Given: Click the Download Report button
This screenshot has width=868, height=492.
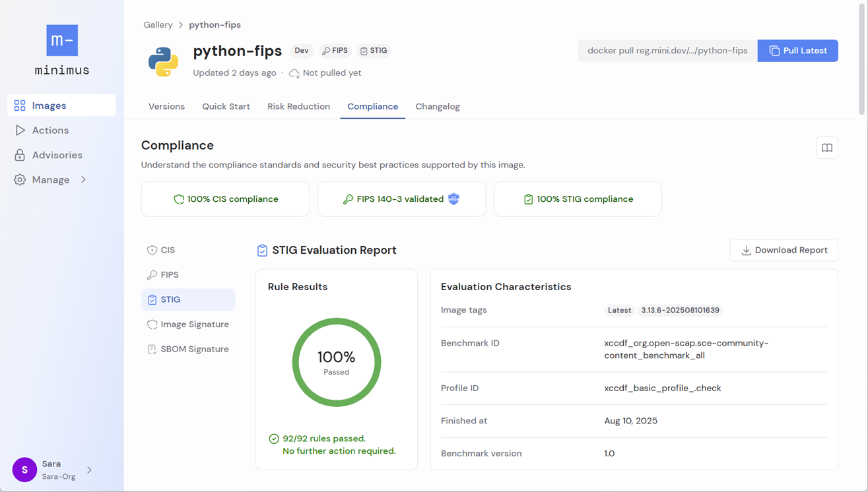Looking at the screenshot, I should point(784,251).
